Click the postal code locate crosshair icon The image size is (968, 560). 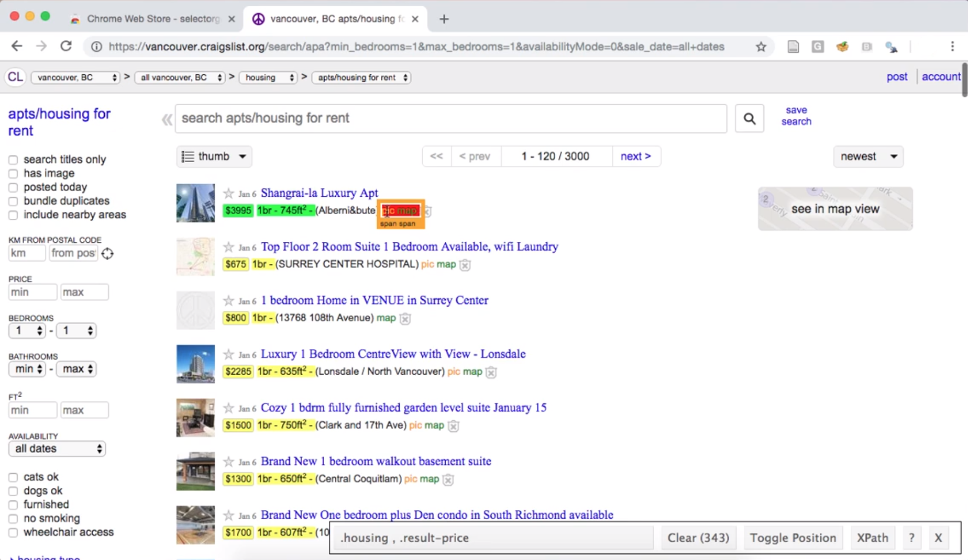point(107,254)
